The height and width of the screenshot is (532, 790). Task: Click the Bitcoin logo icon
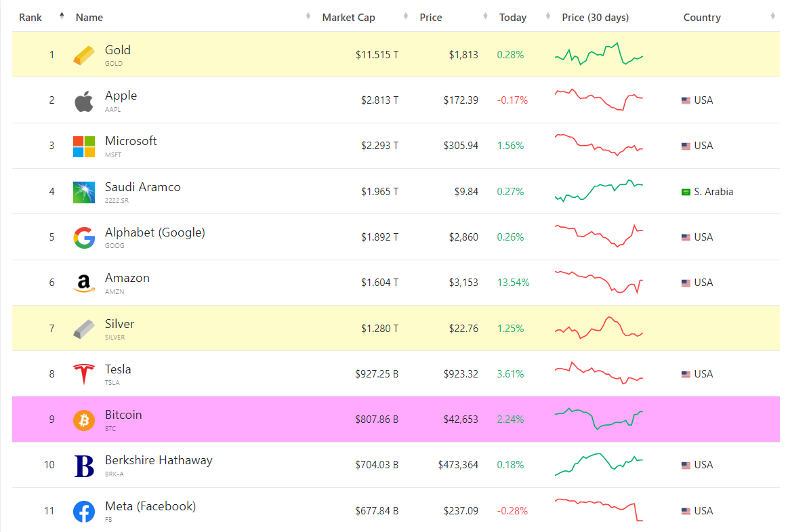[83, 420]
